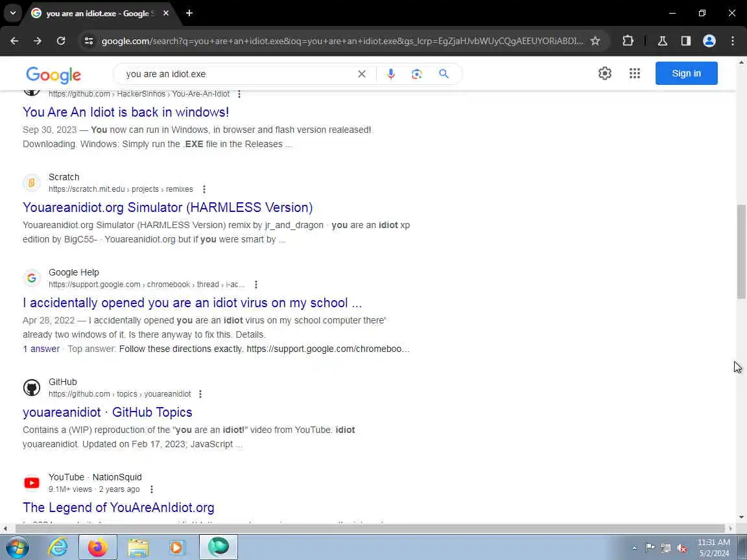Viewport: 747px width, 560px height.
Task: Click the network tray icon
Action: [x=666, y=548]
